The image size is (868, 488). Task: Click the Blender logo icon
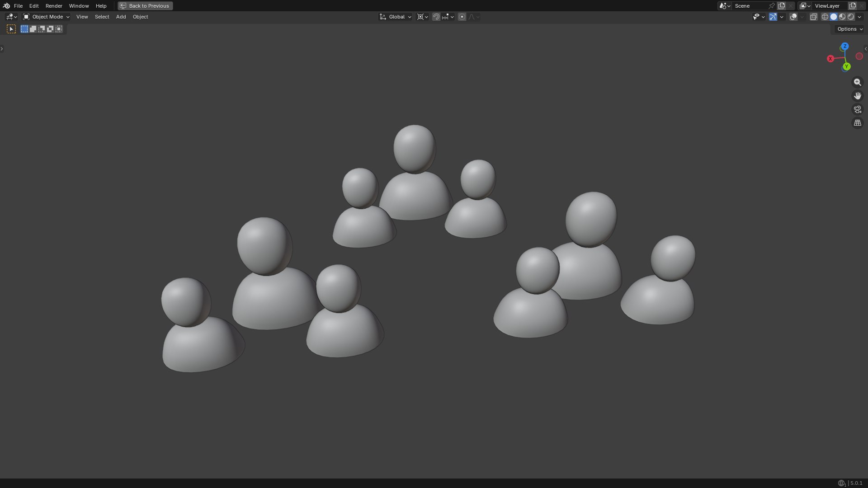[x=6, y=6]
